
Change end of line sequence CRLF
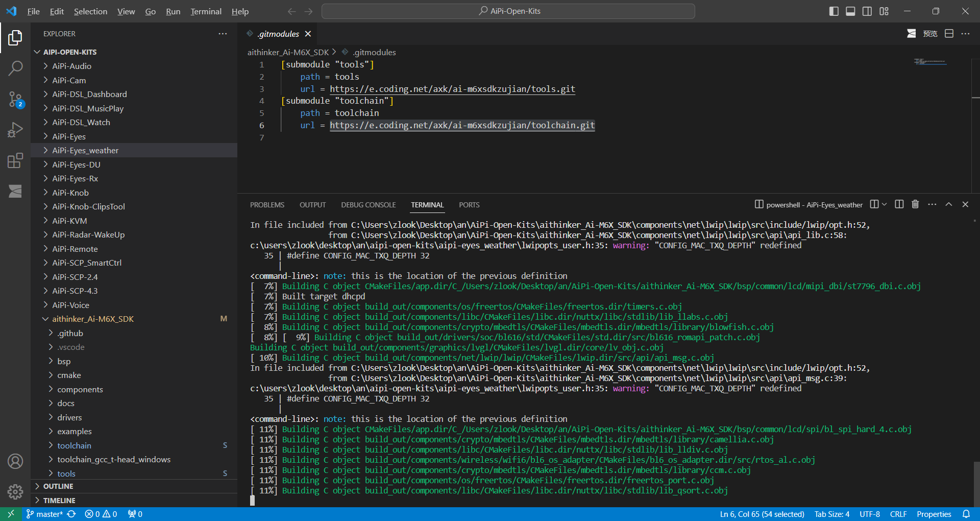898,514
